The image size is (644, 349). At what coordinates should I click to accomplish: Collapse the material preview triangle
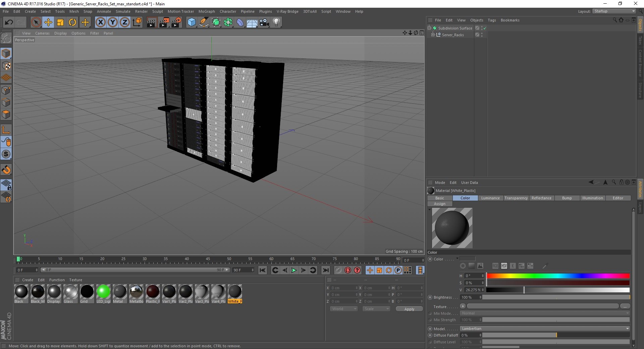pos(429,210)
